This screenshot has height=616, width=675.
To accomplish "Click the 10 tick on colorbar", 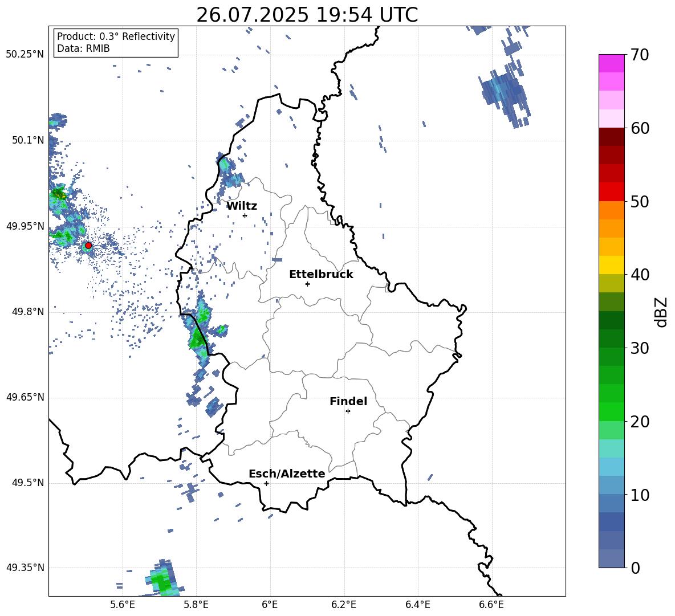I will 640,495.
